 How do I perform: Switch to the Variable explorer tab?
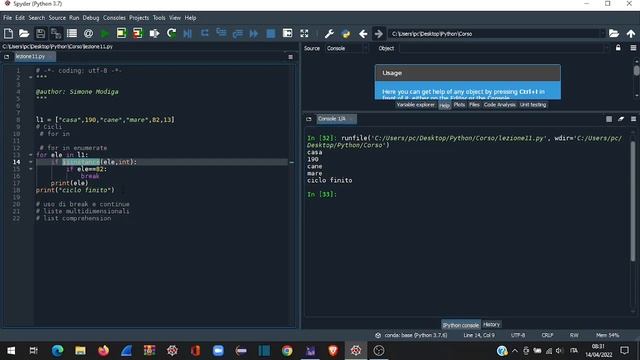click(x=416, y=105)
